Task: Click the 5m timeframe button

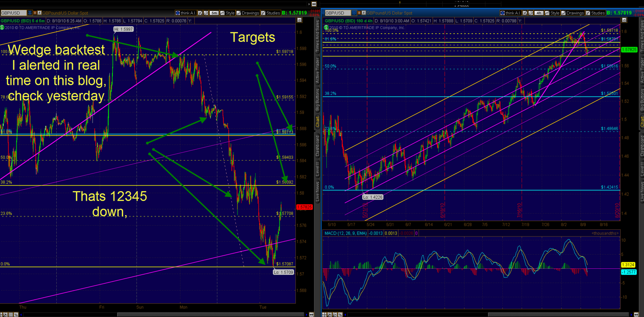Action: click(214, 13)
